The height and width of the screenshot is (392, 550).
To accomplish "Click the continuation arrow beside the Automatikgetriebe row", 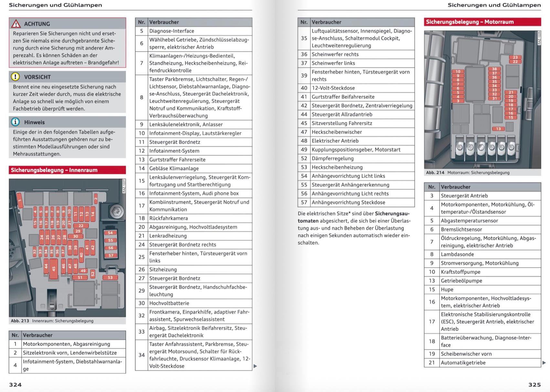I will click(544, 363).
